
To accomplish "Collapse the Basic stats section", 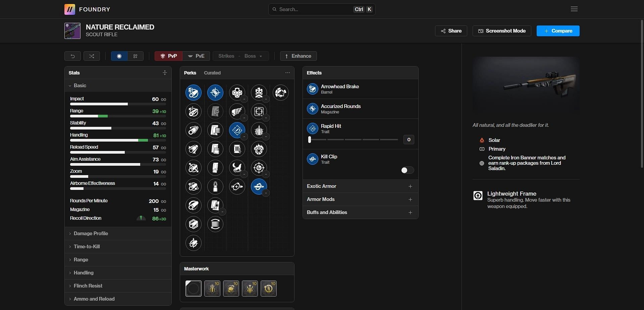I will point(118,86).
